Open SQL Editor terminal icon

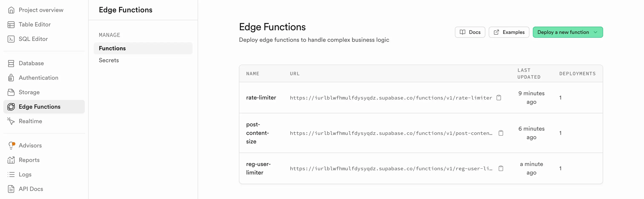tap(11, 39)
